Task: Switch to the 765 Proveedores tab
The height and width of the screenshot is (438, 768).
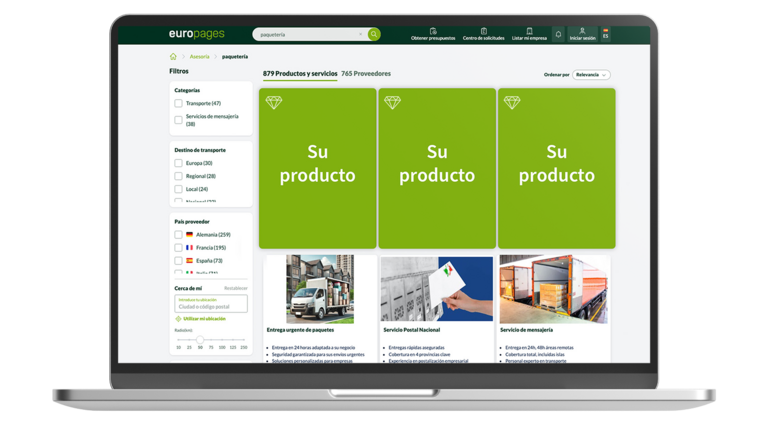Action: click(366, 74)
